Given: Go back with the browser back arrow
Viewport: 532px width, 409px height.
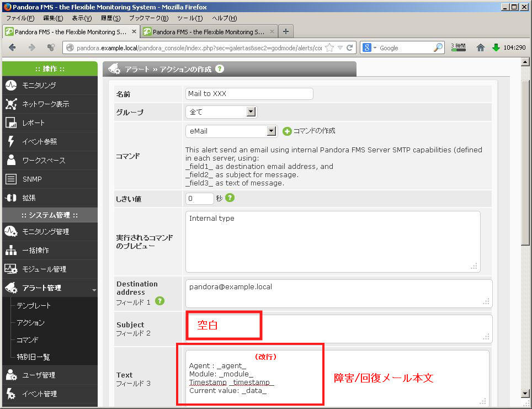Looking at the screenshot, I should tap(12, 47).
